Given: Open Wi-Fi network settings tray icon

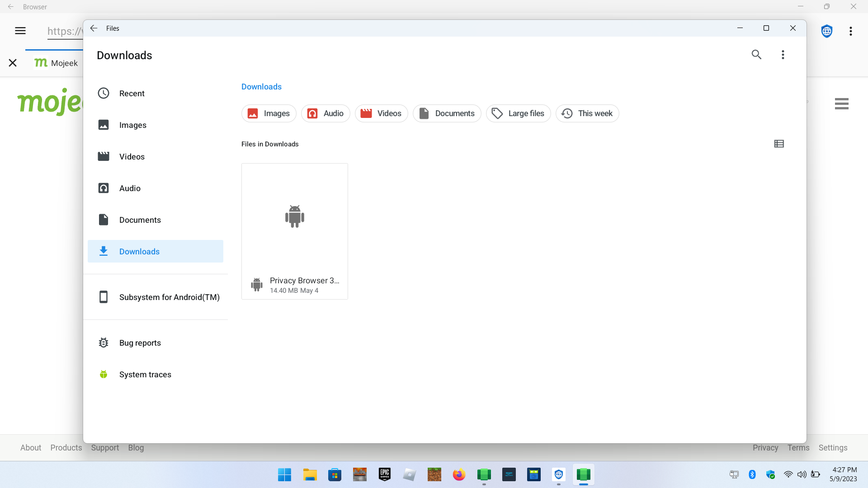Looking at the screenshot, I should pyautogui.click(x=788, y=474).
